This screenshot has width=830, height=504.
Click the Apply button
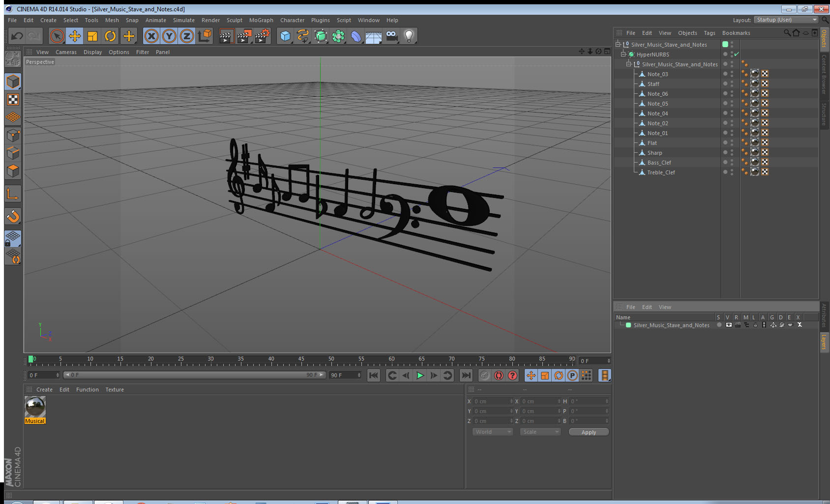tap(589, 432)
